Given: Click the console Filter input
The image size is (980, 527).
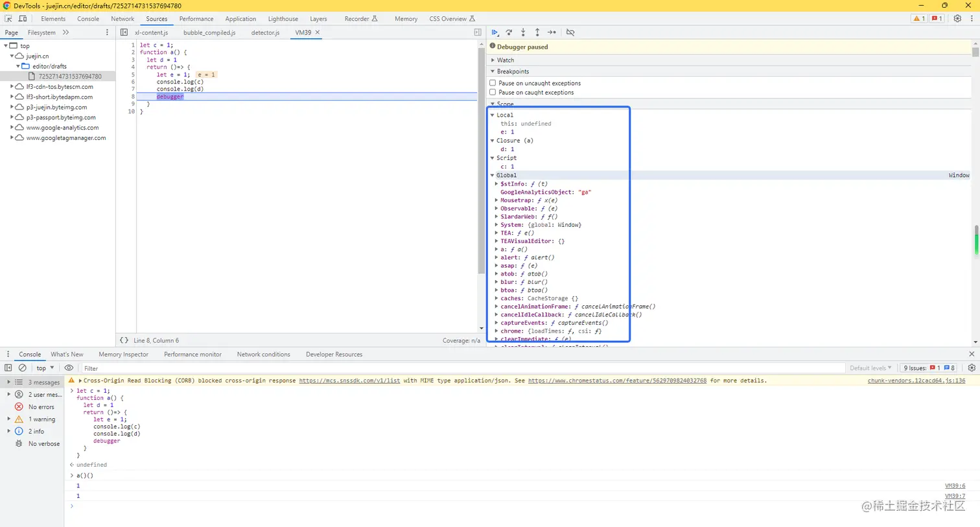Looking at the screenshot, I should [x=463, y=368].
